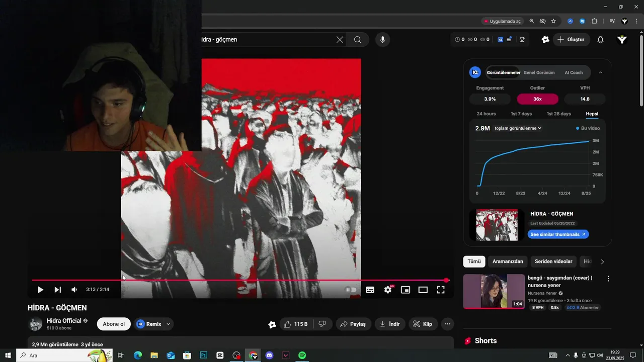Select the Görüntülenmeler tab
The height and width of the screenshot is (362, 644).
point(503,72)
